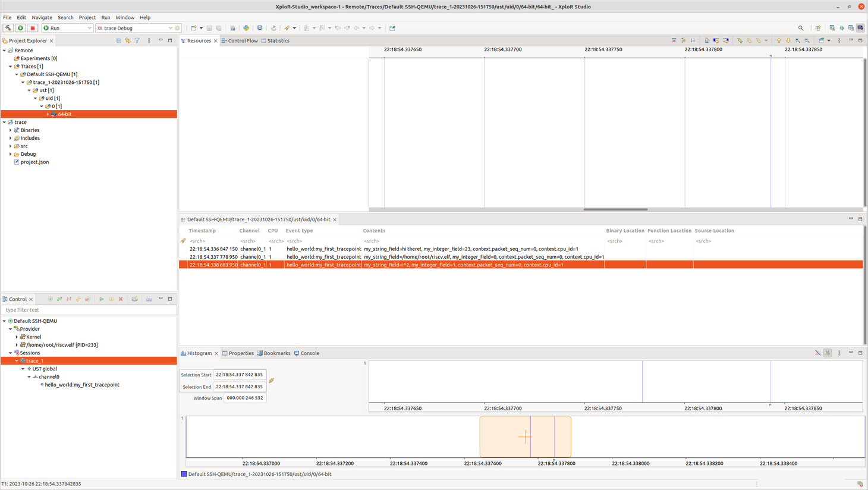The width and height of the screenshot is (868, 490).
Task: Click the Record Snapshot icon in Control view
Action: click(135, 299)
